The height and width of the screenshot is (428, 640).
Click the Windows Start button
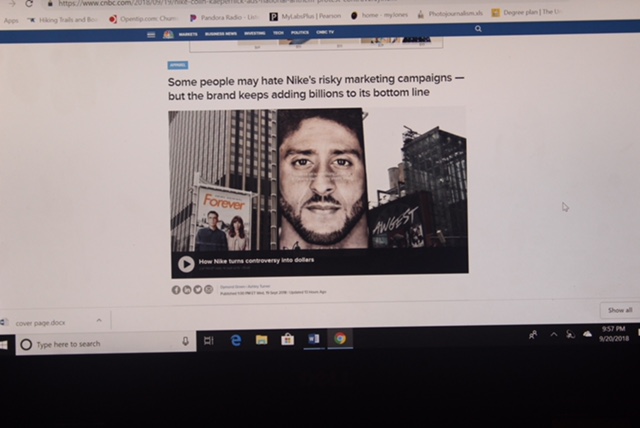(4, 345)
